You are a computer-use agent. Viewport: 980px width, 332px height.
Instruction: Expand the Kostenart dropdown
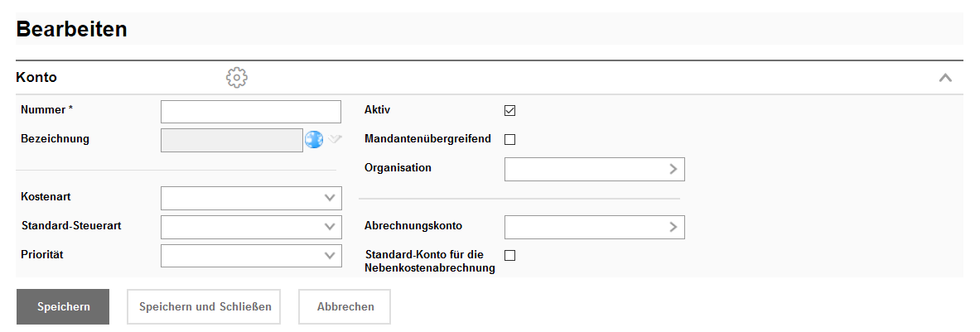click(x=329, y=198)
